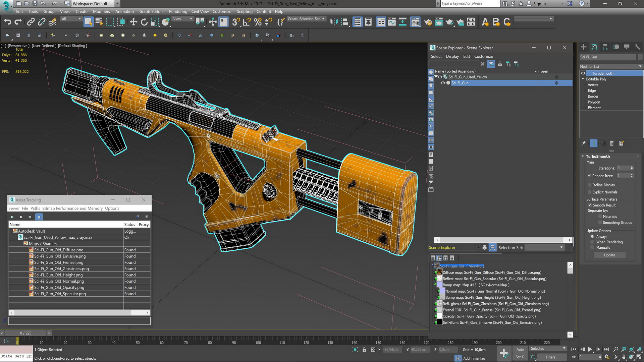Screen dimensions: 644x362
Task: Click the Undo arrow icon
Action: [7, 22]
